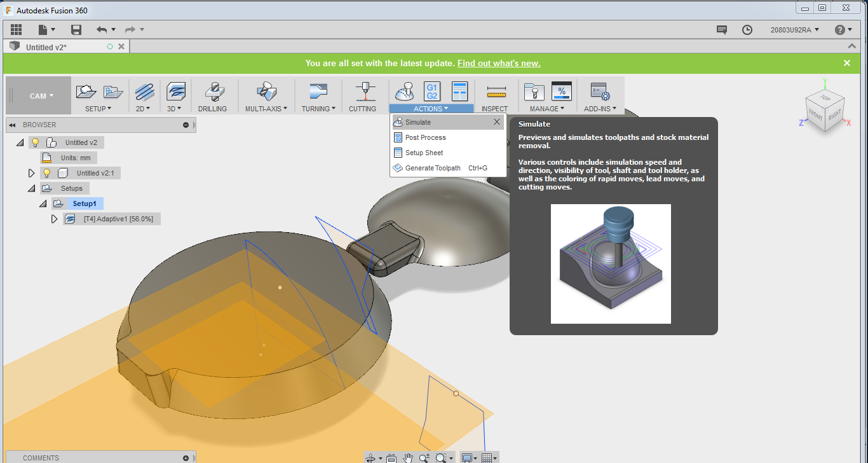Open the Help question mark menu

pos(844,30)
